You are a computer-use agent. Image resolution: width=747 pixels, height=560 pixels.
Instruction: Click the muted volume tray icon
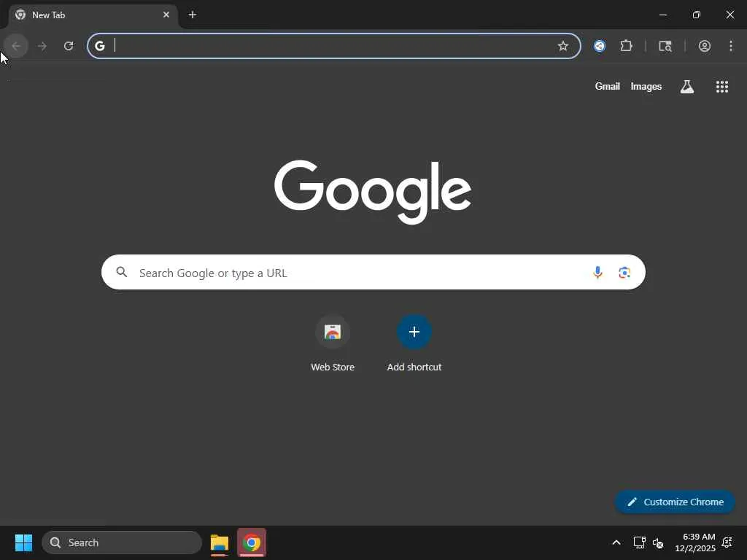[658, 542]
